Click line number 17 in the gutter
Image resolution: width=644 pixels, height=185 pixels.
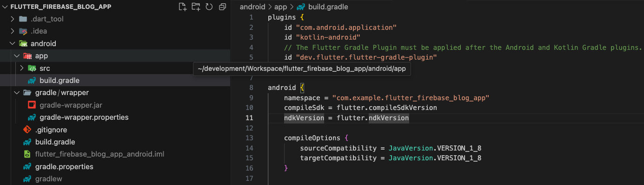tap(250, 178)
